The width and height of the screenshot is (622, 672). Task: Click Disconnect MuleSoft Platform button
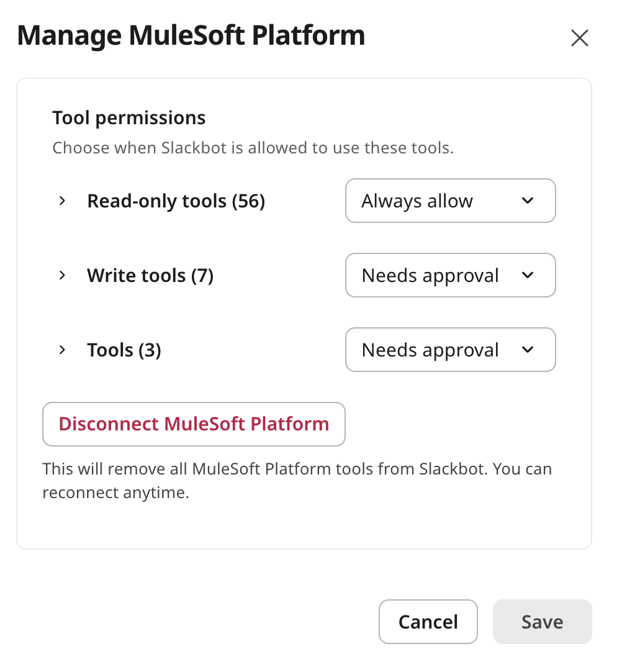pyautogui.click(x=194, y=424)
